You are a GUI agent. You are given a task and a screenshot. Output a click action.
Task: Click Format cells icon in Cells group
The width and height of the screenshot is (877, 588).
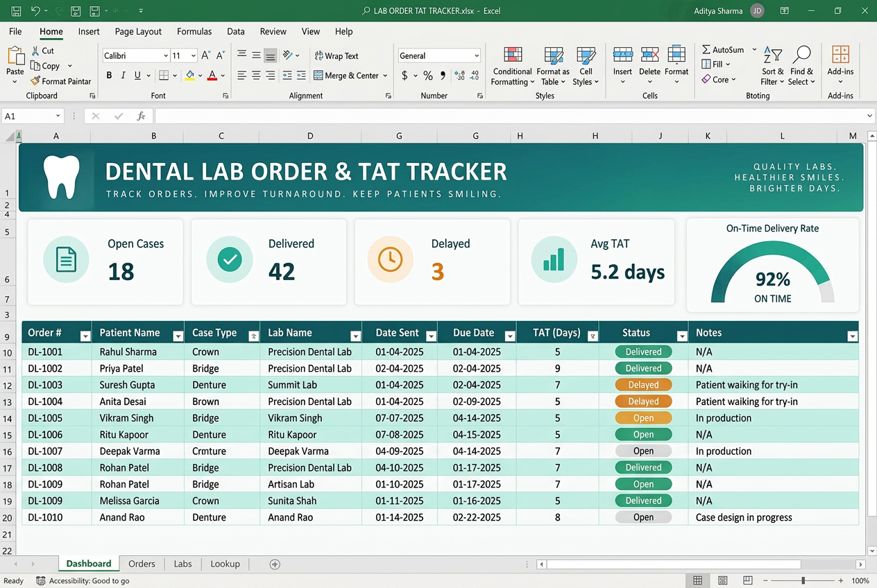coord(676,55)
